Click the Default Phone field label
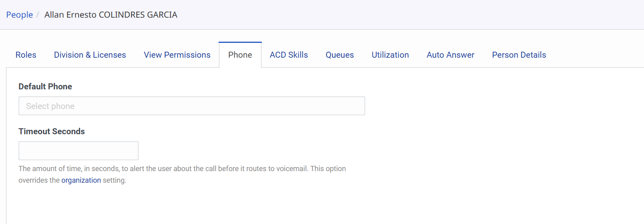 45,87
